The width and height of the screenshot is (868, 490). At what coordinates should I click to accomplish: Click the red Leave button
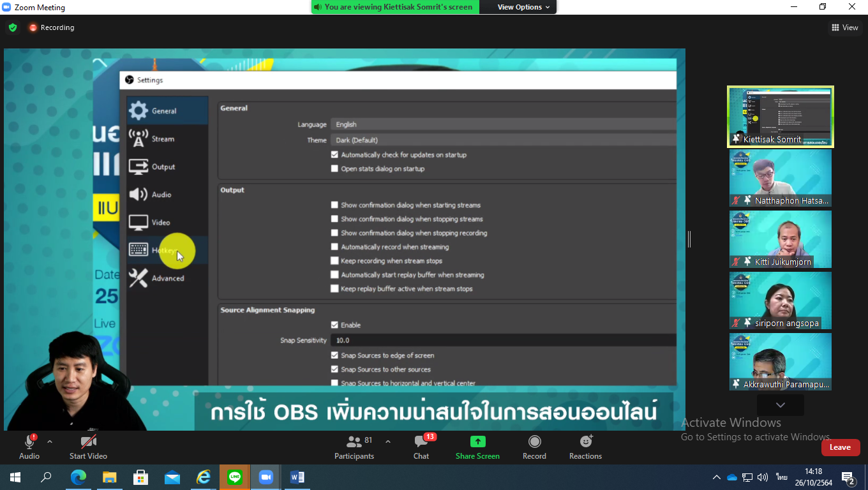coord(840,447)
